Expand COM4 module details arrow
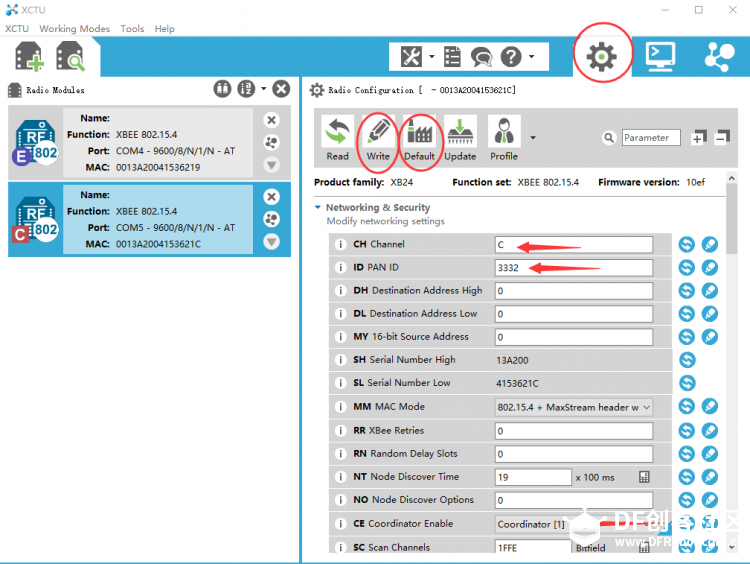 (x=272, y=165)
